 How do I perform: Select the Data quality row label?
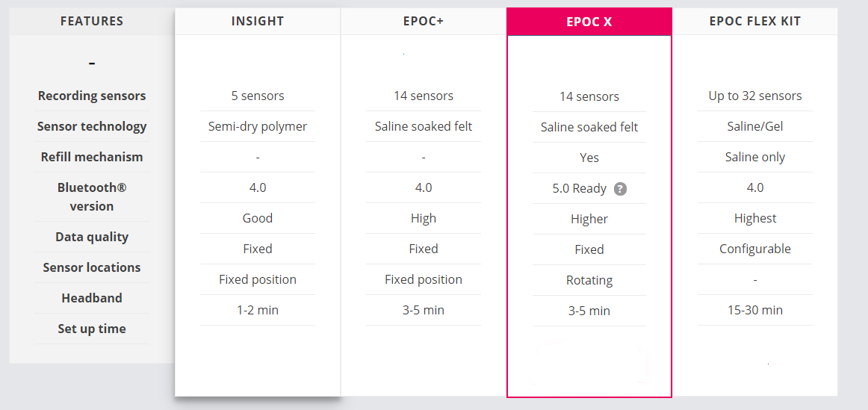point(92,237)
